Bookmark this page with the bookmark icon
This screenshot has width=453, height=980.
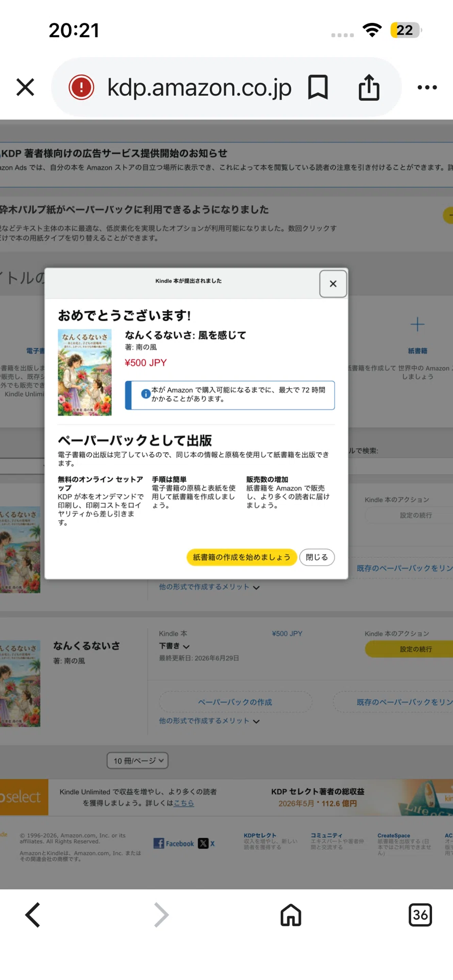click(x=318, y=87)
